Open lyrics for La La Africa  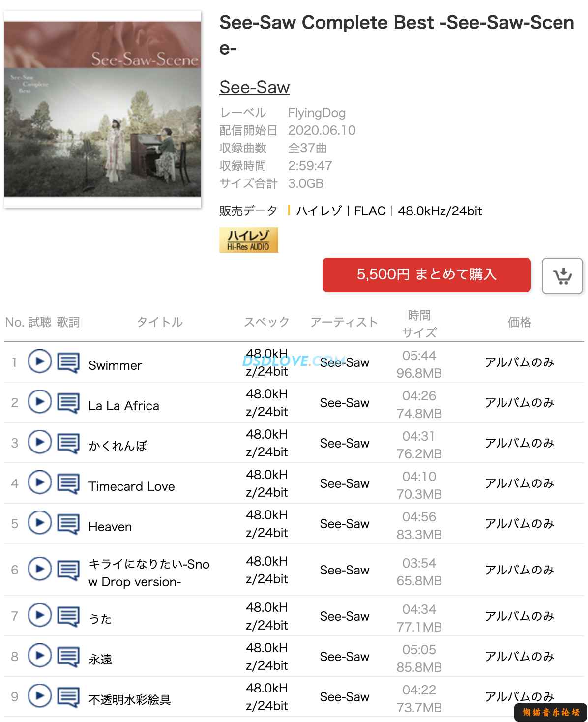68,403
